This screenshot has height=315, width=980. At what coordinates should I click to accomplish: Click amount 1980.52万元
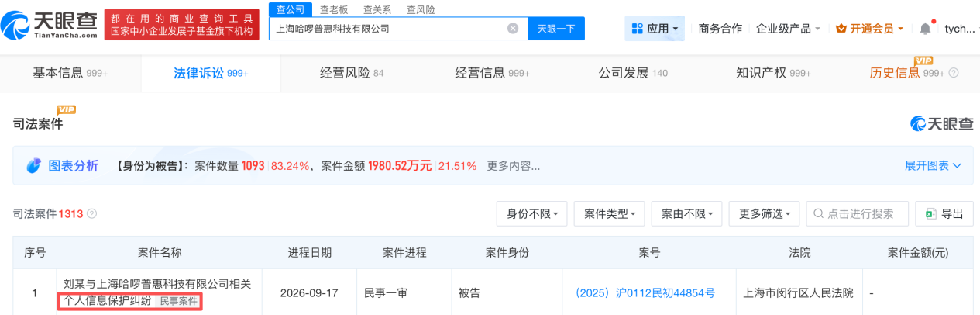point(400,166)
